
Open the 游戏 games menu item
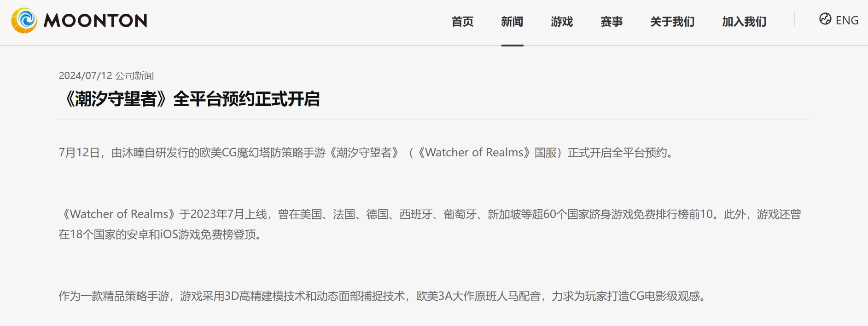[562, 22]
